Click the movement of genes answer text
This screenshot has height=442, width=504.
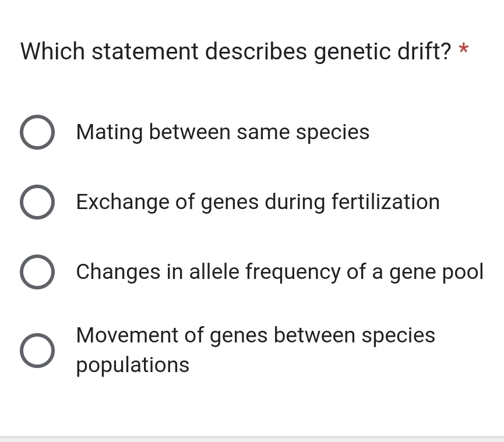pyautogui.click(x=255, y=335)
